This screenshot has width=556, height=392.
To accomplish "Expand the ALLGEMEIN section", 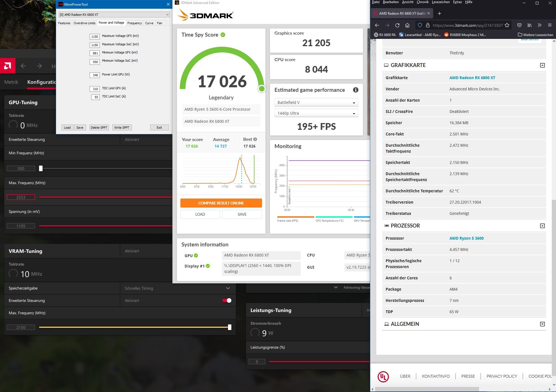I will (x=542, y=324).
